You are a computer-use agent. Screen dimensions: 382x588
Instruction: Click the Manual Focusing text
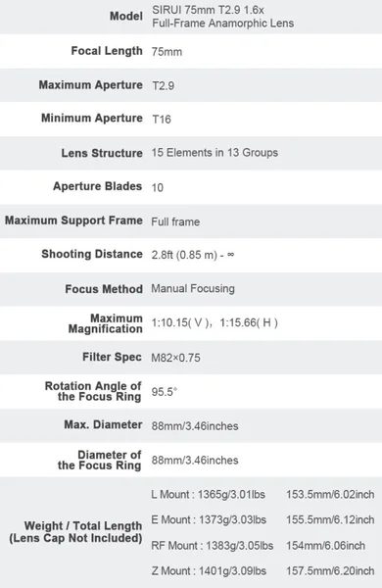[x=193, y=288]
